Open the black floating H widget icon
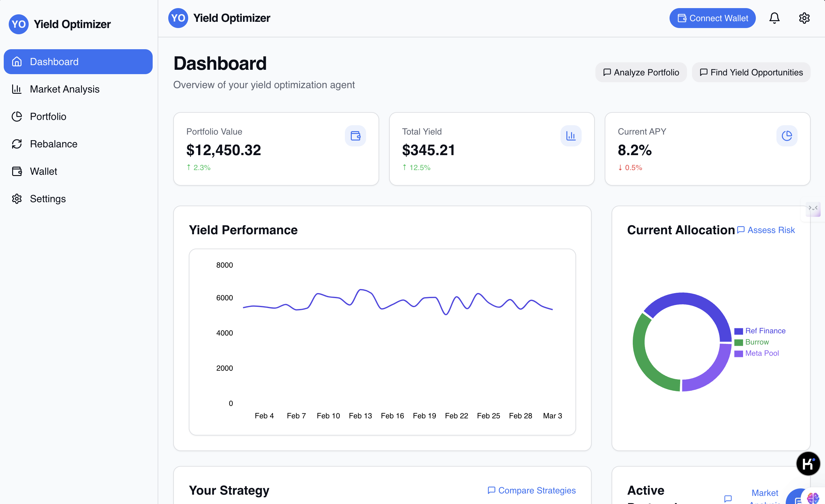The image size is (825, 504). [808, 464]
